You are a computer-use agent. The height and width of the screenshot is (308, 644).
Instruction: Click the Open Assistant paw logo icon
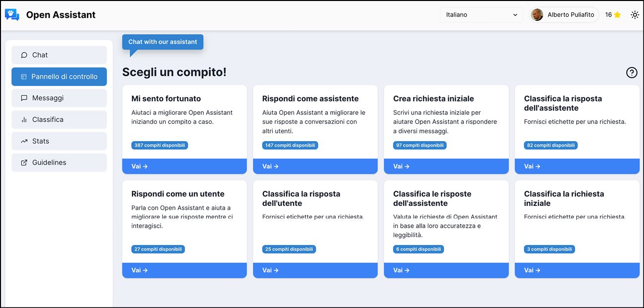[x=12, y=15]
